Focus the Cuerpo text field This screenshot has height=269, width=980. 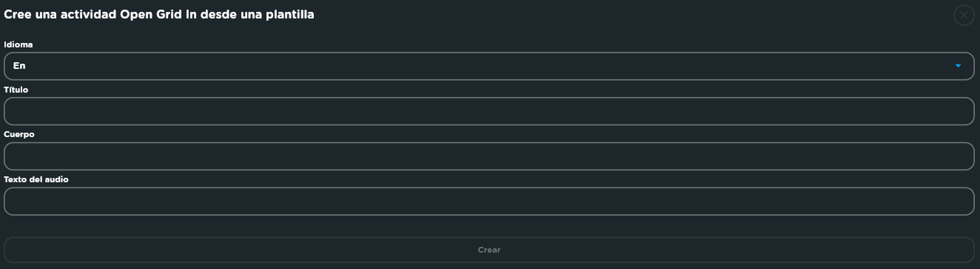(489, 156)
